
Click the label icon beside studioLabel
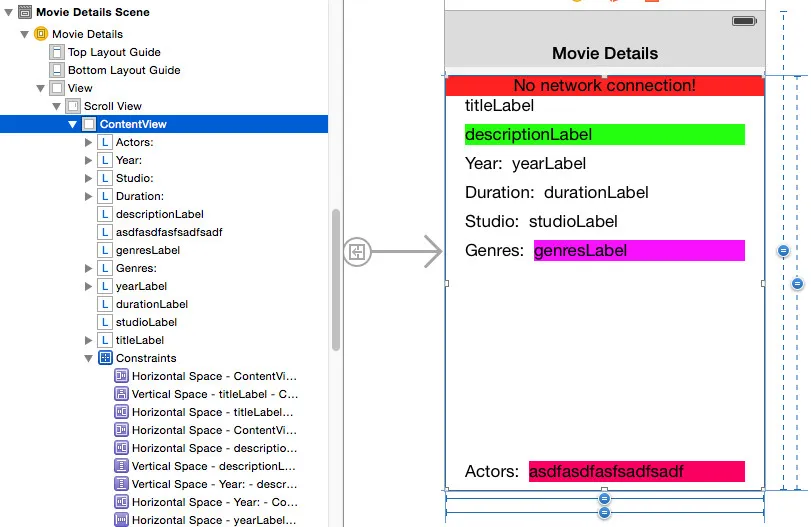coord(105,322)
